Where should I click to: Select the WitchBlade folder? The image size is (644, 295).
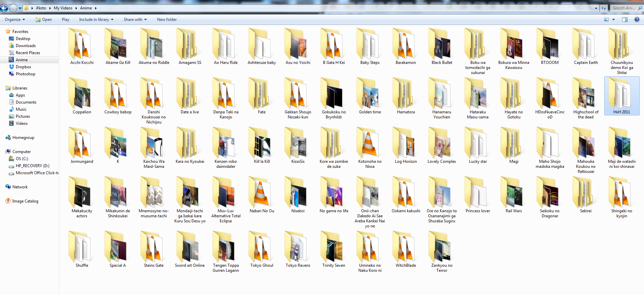[x=406, y=249]
